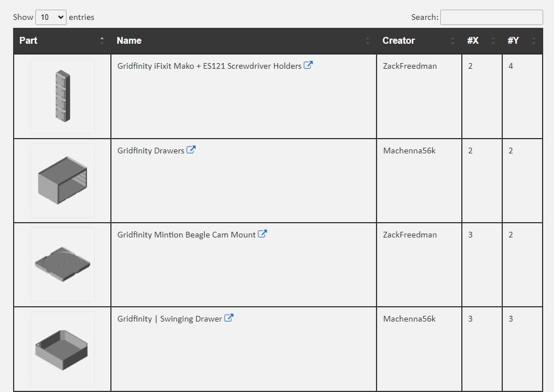Screen dimensions: 554x392
Task: Open external link icon beside Swinging Drawer
Action: tap(229, 318)
